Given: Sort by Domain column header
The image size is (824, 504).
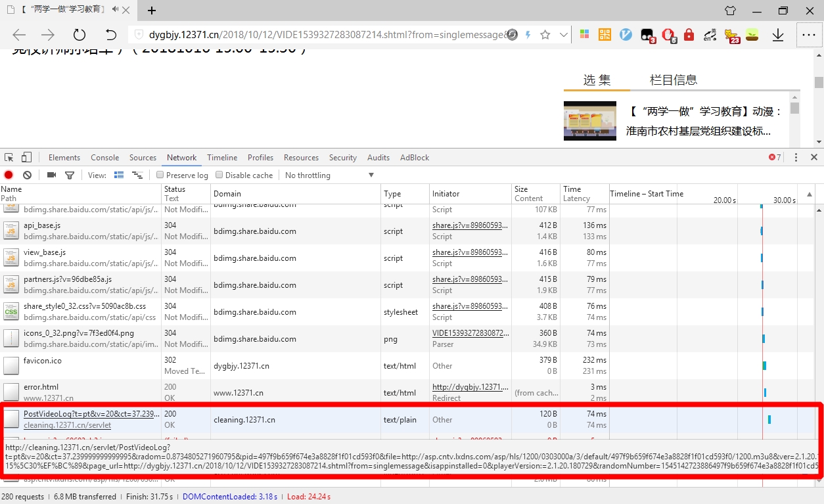Looking at the screenshot, I should point(296,194).
